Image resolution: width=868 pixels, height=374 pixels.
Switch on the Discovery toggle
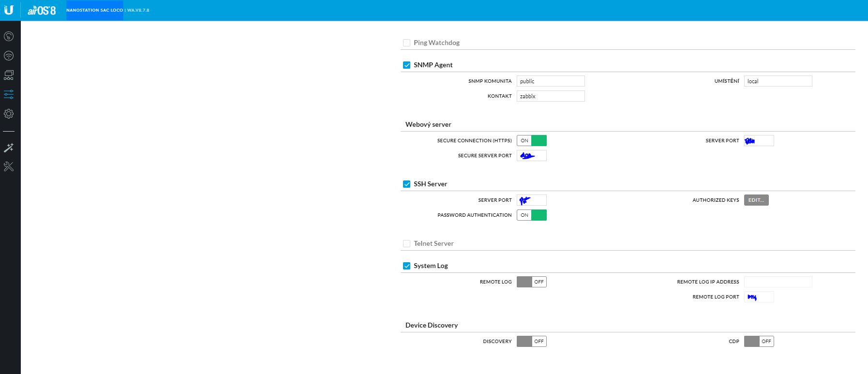(532, 342)
